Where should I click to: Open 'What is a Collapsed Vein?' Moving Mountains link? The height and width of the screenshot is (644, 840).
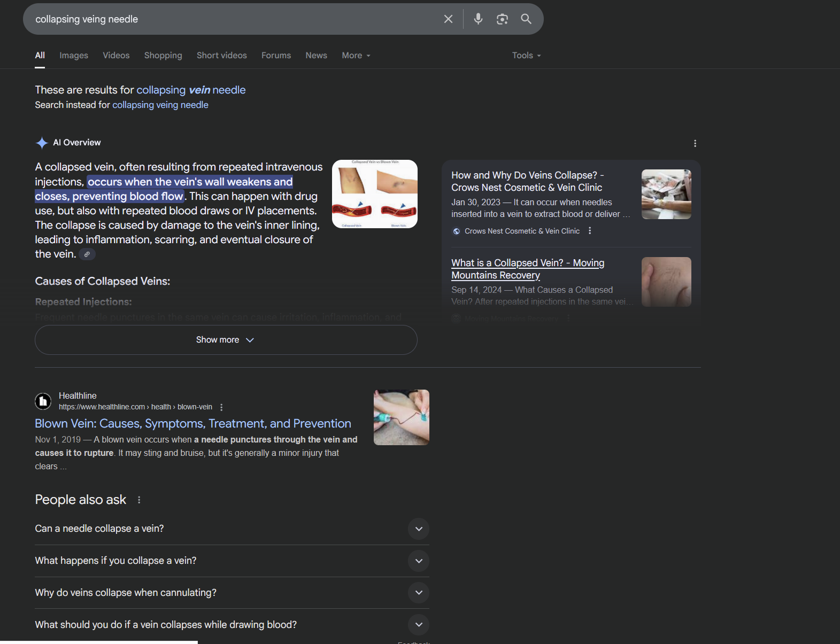528,269
